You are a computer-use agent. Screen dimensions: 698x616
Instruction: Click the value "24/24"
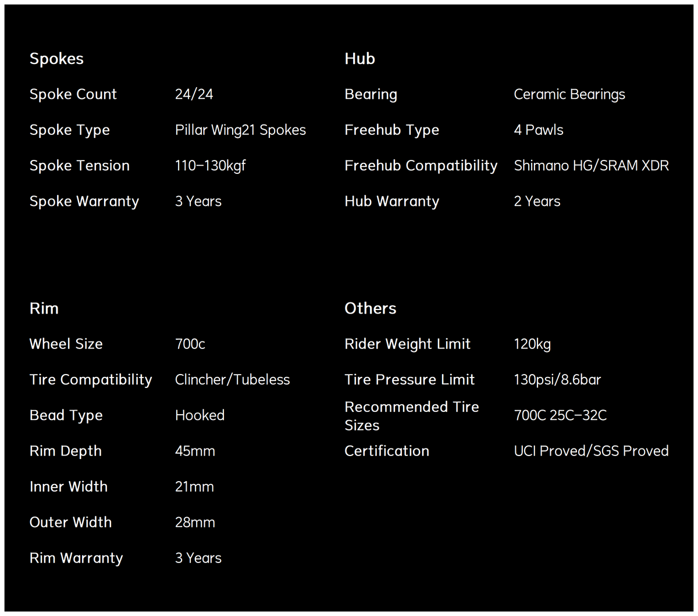pos(194,94)
